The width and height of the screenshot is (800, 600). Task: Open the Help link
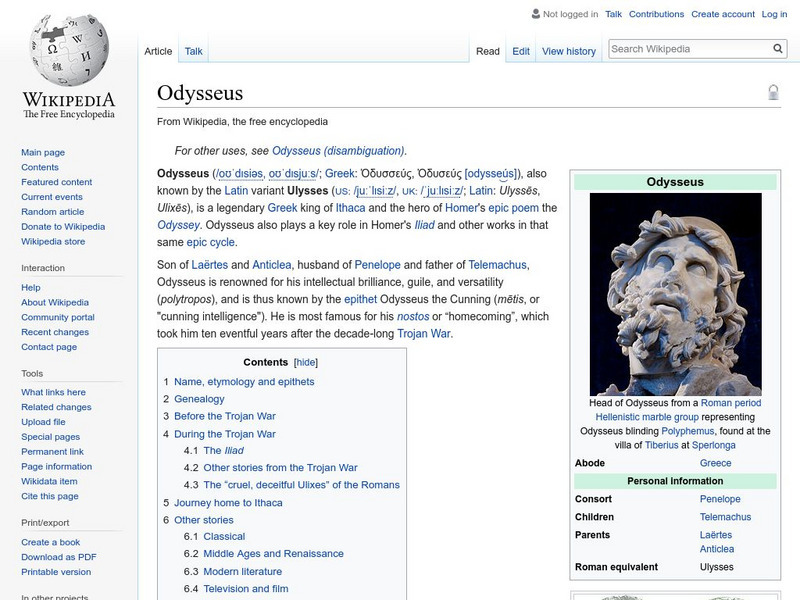31,287
